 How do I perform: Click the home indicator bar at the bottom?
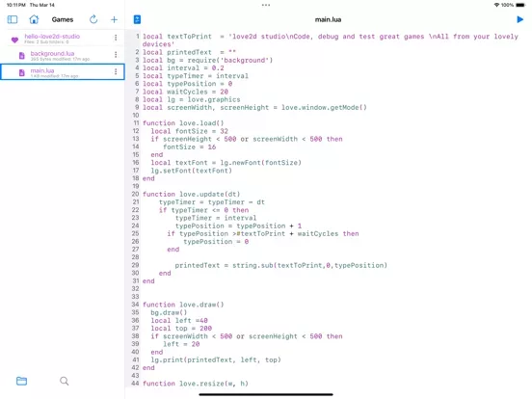tap(266, 394)
